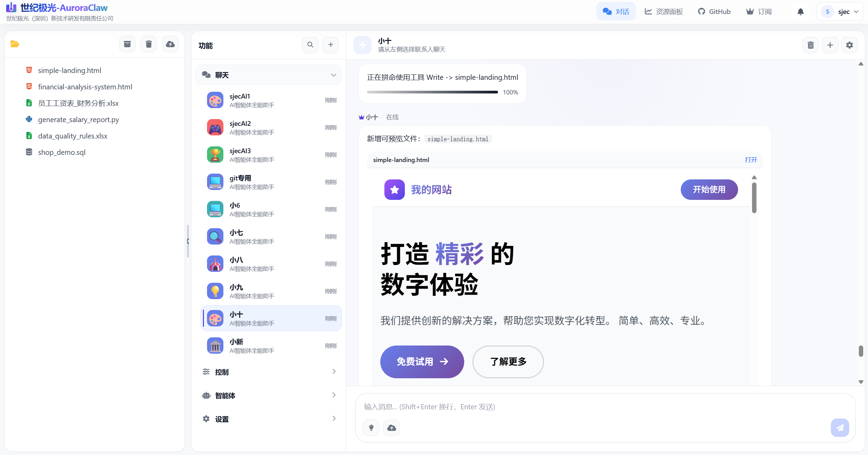
Task: Open search in the 功能 panel
Action: [x=310, y=45]
